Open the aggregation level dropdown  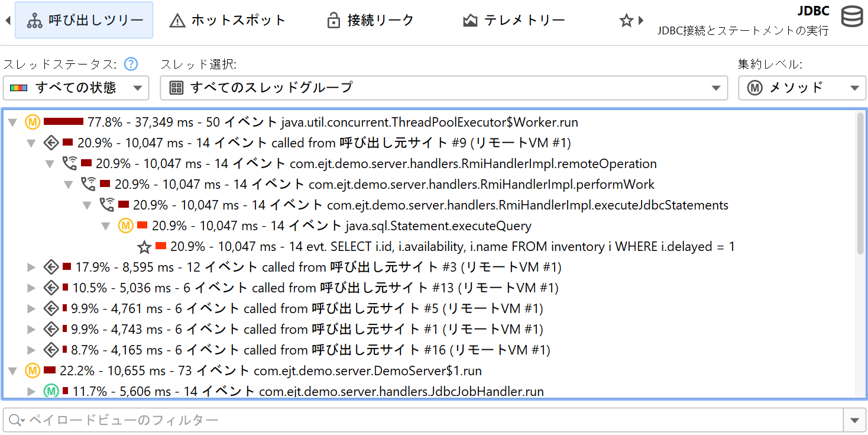click(x=802, y=88)
